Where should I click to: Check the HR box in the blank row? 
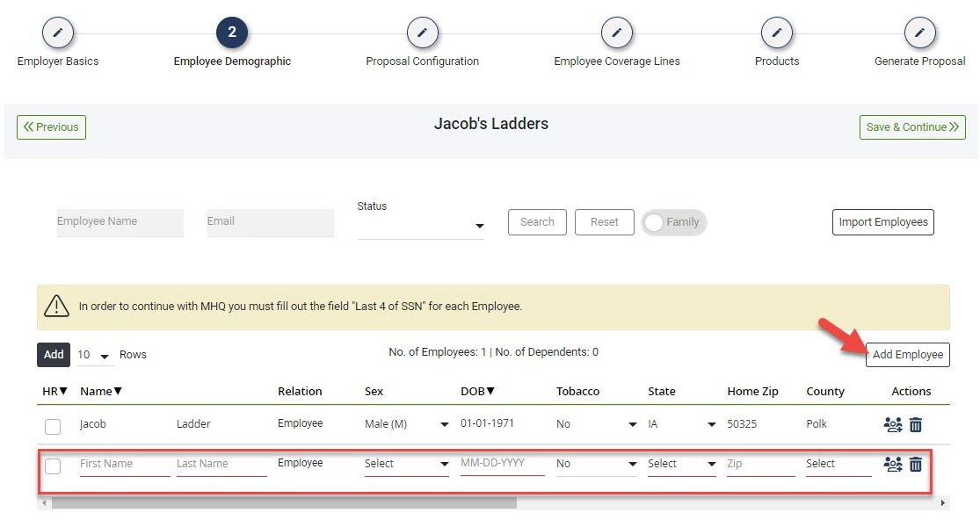(x=53, y=466)
